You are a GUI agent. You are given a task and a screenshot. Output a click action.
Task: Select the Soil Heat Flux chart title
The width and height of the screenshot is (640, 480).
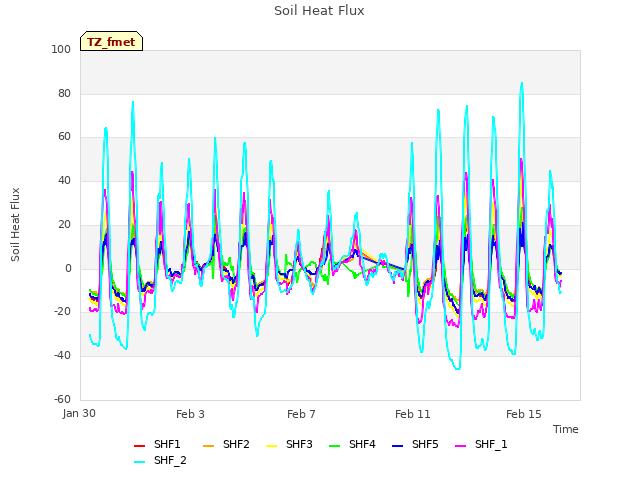319,11
